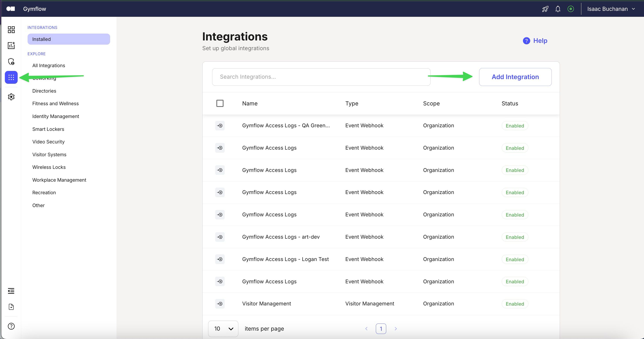644x339 pixels.
Task: Open the Help link
Action: point(535,41)
